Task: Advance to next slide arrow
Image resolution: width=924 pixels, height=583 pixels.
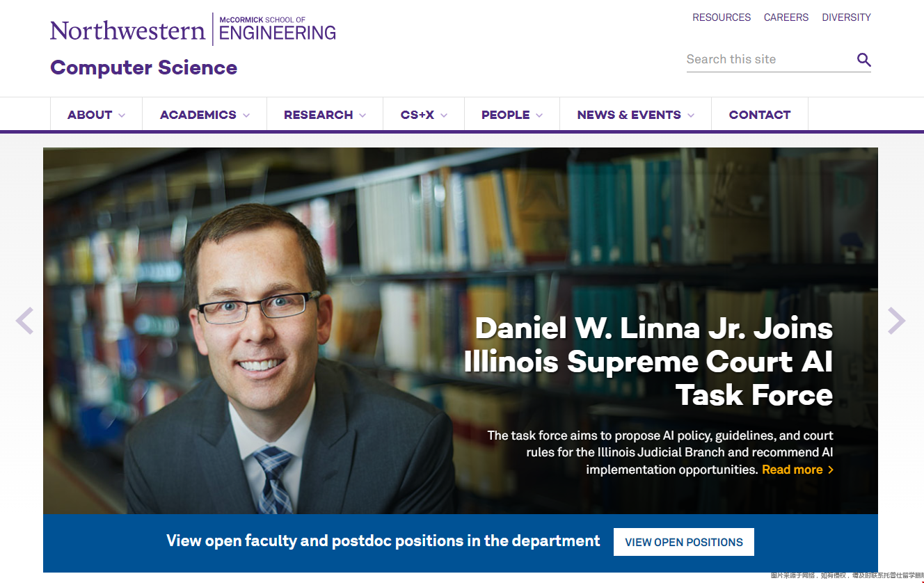Action: point(897,321)
